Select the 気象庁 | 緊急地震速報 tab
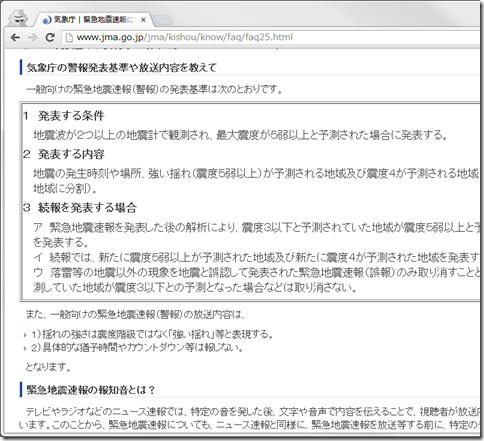Image resolution: width=484 pixels, height=441 pixels. pos(94,20)
